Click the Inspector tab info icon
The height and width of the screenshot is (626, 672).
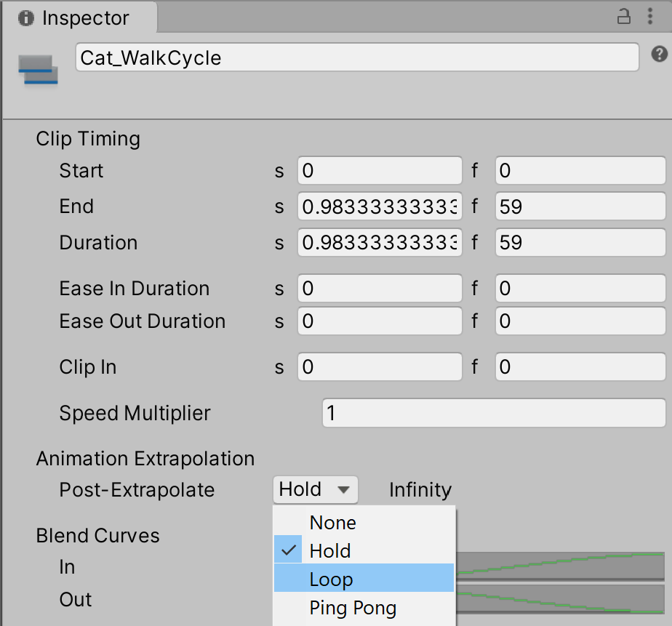coord(26,18)
